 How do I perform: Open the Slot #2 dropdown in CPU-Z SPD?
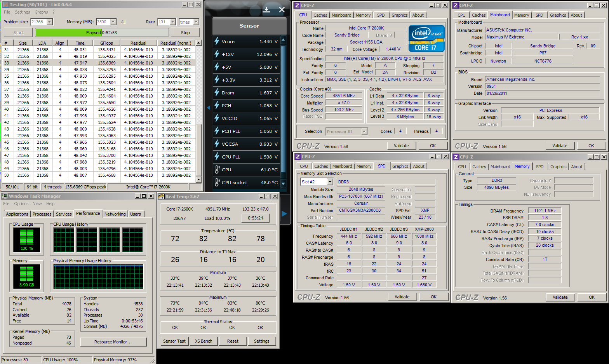point(330,182)
